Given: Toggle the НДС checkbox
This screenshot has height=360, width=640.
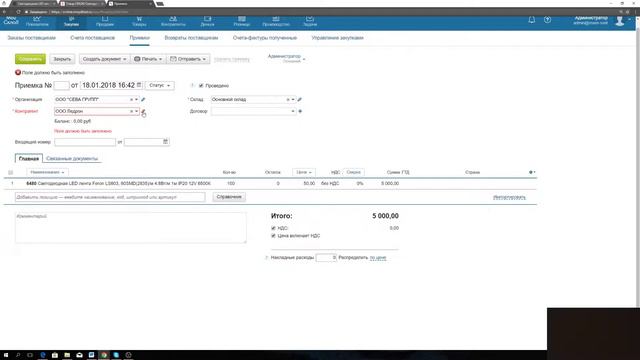Looking at the screenshot, I should coord(273,228).
